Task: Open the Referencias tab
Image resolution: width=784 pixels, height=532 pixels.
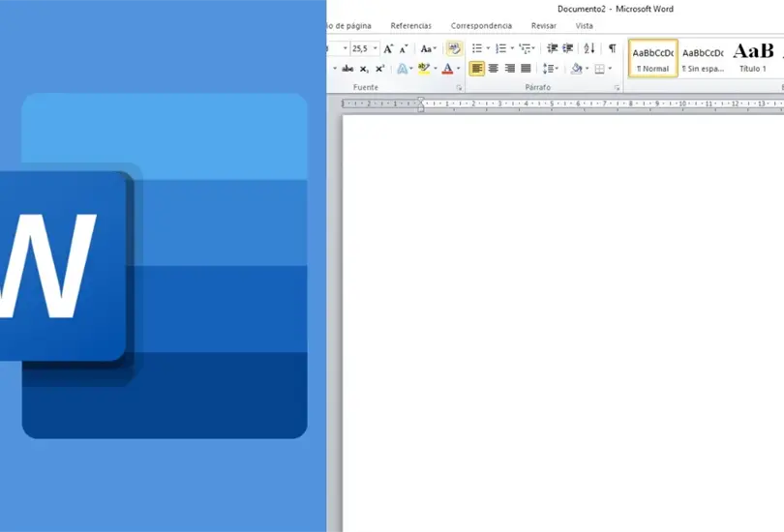Action: tap(411, 25)
